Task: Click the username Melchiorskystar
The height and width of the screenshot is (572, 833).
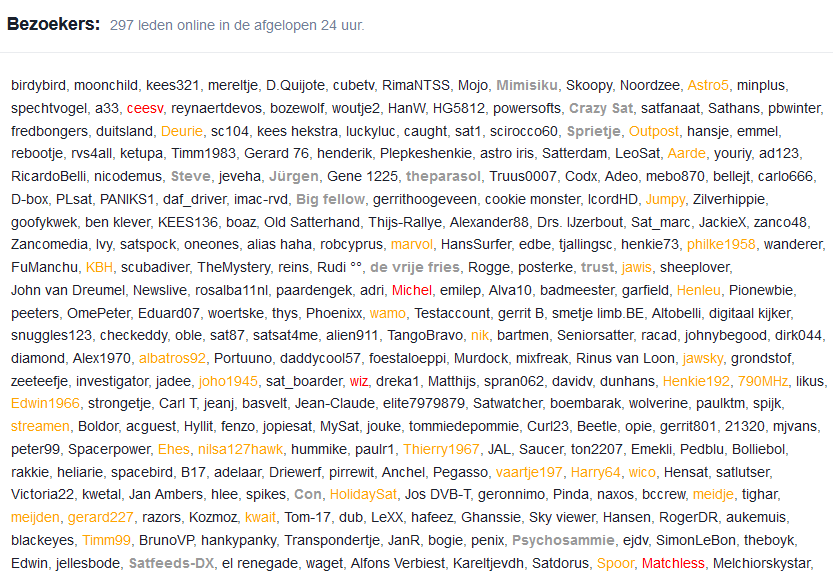Action: click(761, 563)
